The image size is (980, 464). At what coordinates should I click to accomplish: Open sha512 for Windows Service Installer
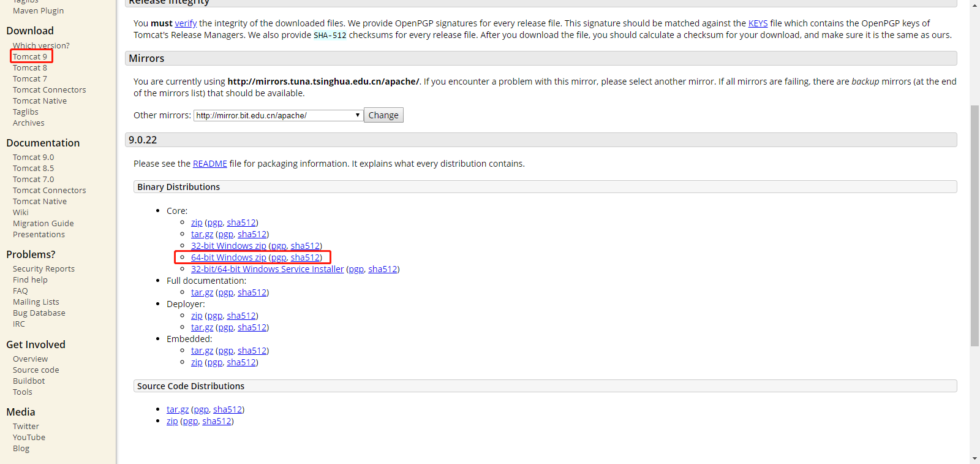pos(382,269)
